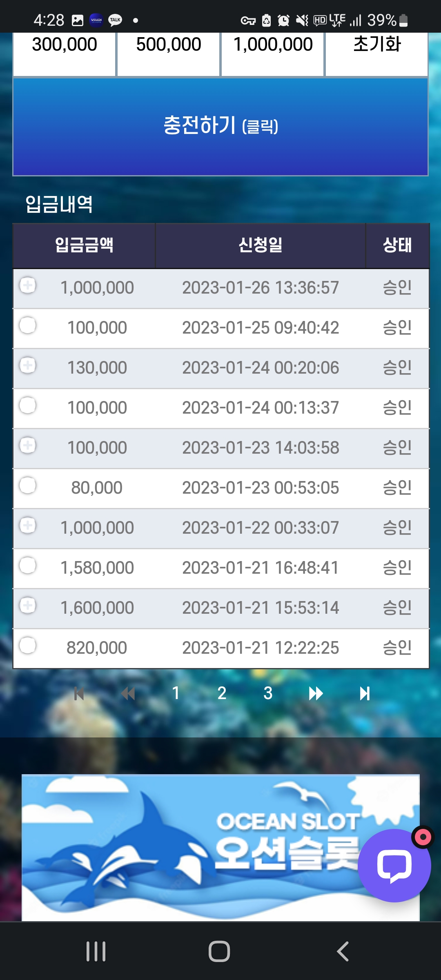Choose the 500,000 amount button
The width and height of the screenshot is (441, 980).
click(169, 54)
